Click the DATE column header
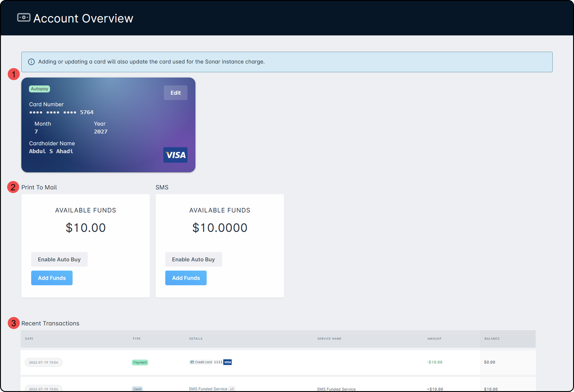The width and height of the screenshot is (574, 392). 29,339
